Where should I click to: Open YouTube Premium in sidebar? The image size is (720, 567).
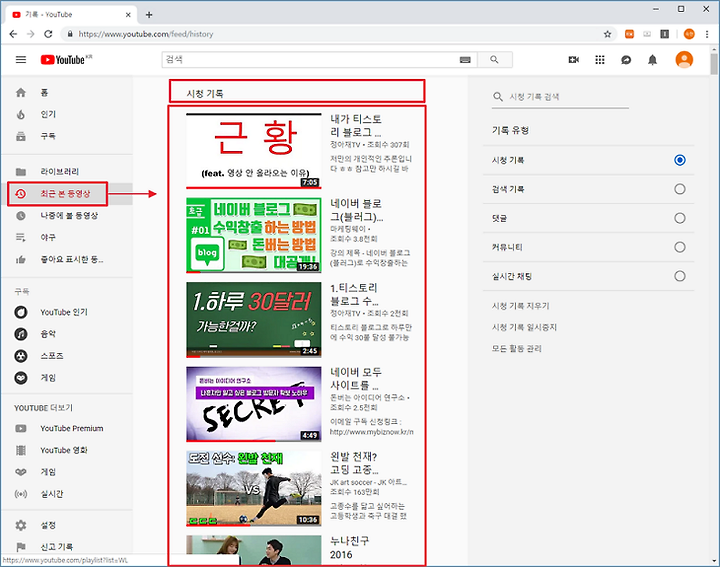(67, 428)
